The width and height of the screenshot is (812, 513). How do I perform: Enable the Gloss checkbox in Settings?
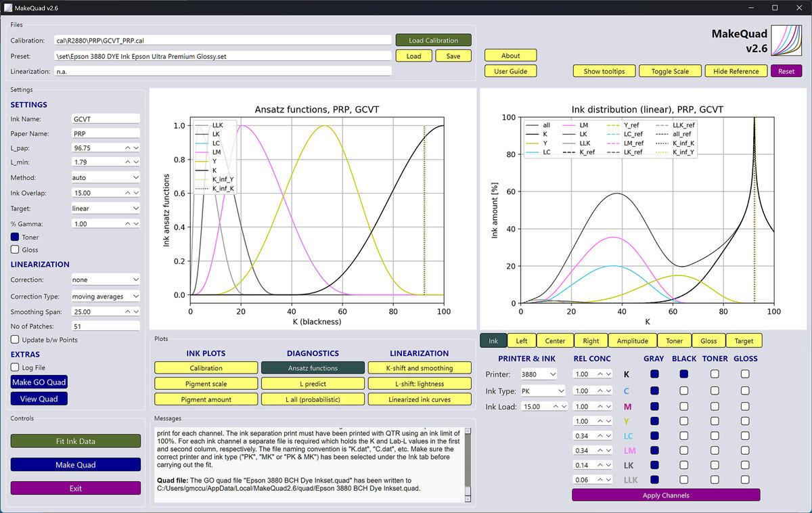(15, 250)
